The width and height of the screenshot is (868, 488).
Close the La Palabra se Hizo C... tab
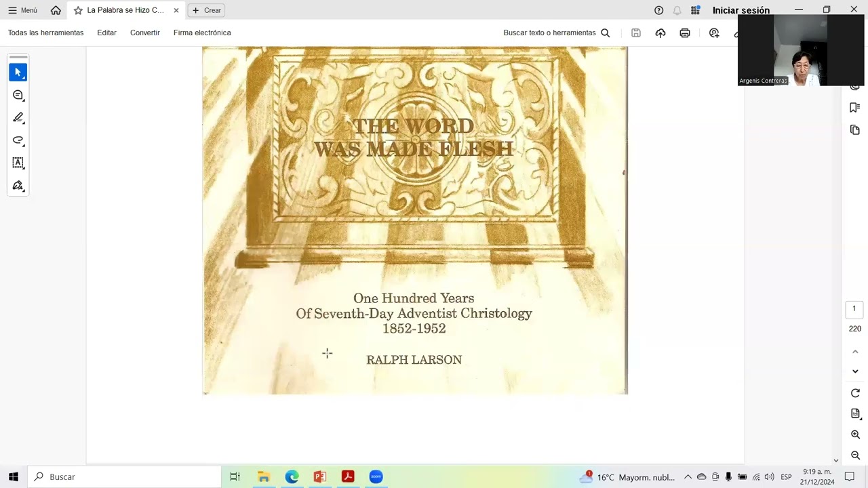point(176,10)
